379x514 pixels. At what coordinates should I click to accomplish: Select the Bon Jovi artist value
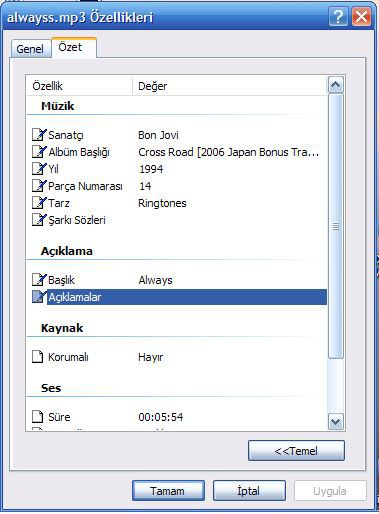(x=158, y=135)
